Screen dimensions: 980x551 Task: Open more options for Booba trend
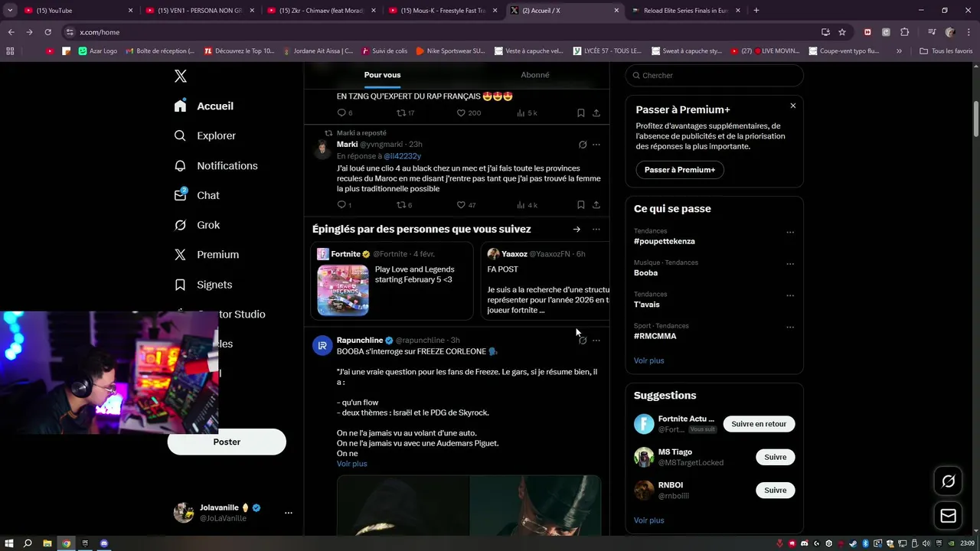point(790,264)
